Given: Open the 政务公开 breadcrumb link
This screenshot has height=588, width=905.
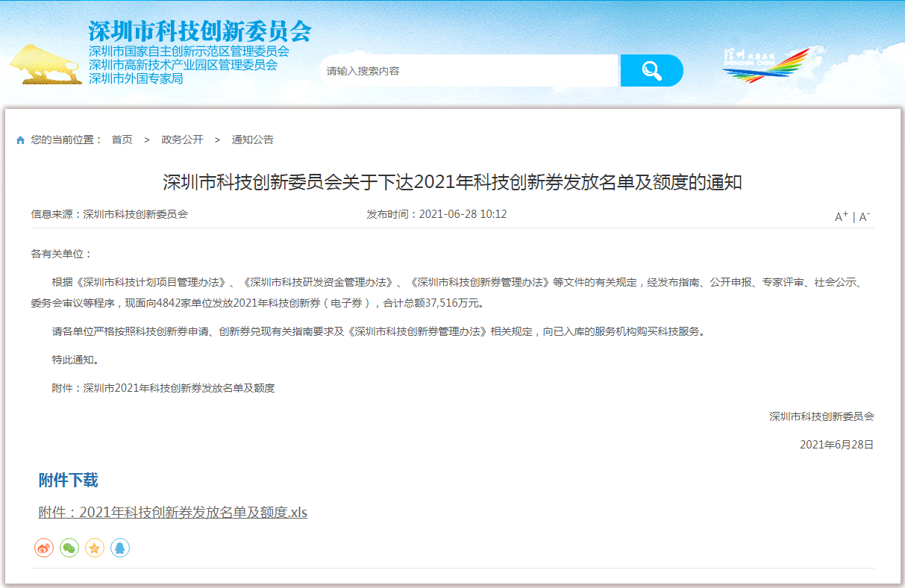Looking at the screenshot, I should click(x=181, y=139).
